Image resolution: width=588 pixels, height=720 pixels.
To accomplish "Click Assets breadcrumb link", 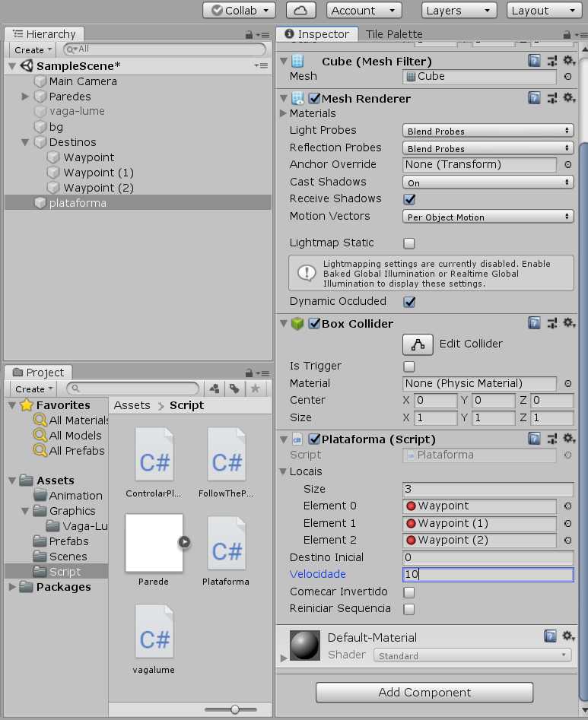I will (132, 405).
